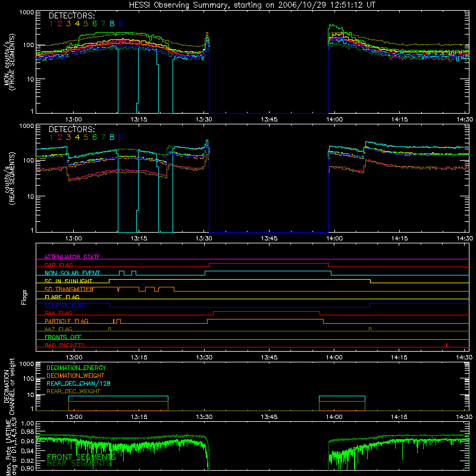This screenshot has height=476, width=476.
Task: Click the "SC IN SUNLIGHT" flag label
Action: tap(68, 281)
